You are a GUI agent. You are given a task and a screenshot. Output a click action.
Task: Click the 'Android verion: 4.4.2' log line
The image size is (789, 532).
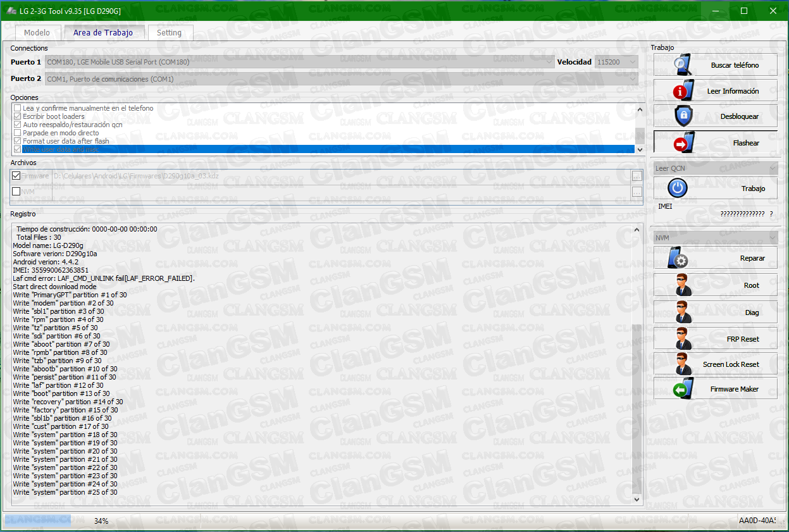[46, 262]
